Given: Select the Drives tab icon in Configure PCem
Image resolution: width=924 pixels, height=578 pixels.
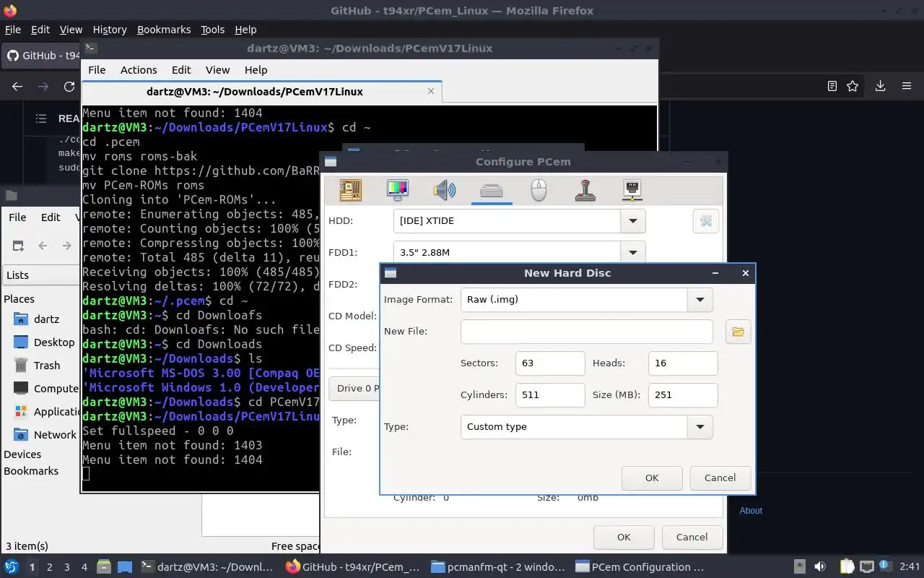Looking at the screenshot, I should coord(492,190).
